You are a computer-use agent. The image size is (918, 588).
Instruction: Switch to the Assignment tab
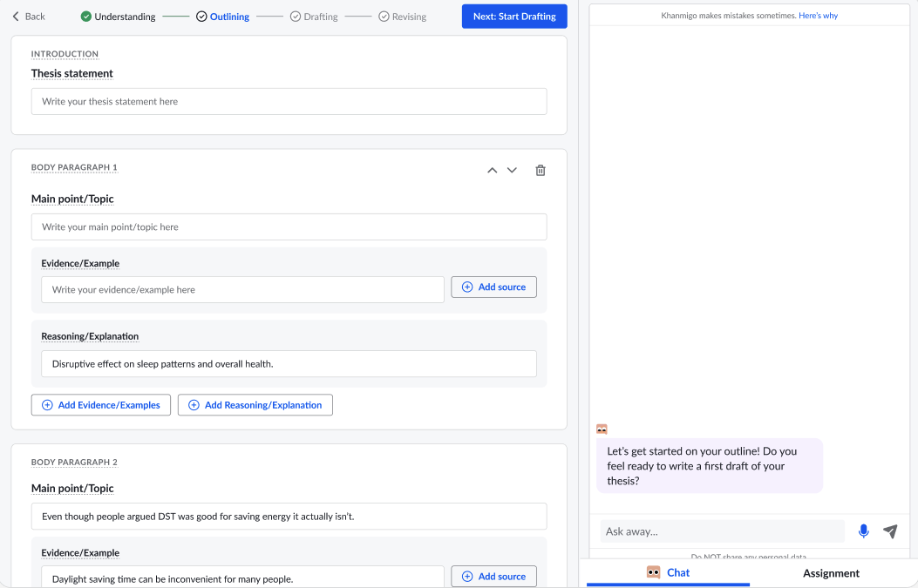tap(831, 573)
